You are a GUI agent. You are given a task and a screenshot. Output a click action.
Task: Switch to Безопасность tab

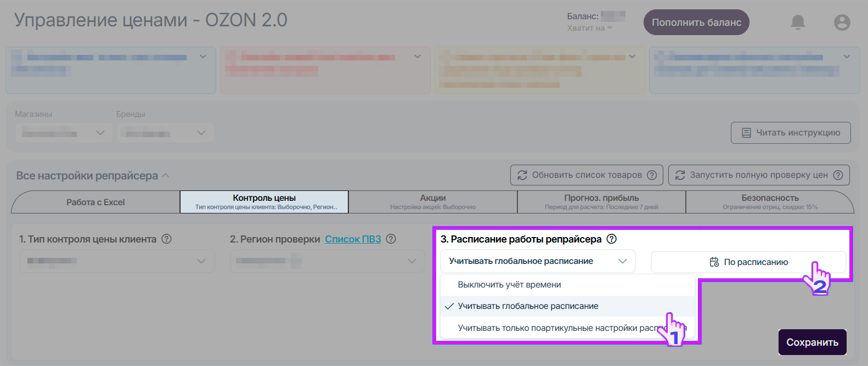point(770,202)
